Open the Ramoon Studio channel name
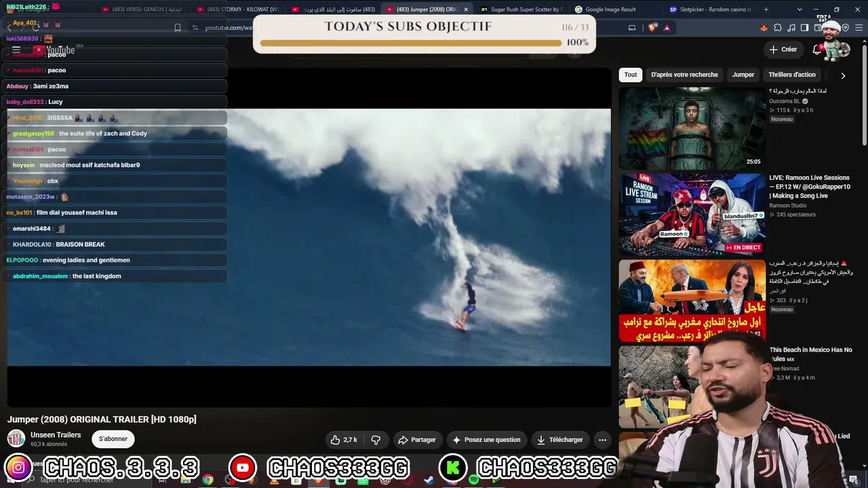Viewport: 868px width, 488px height. (788, 205)
